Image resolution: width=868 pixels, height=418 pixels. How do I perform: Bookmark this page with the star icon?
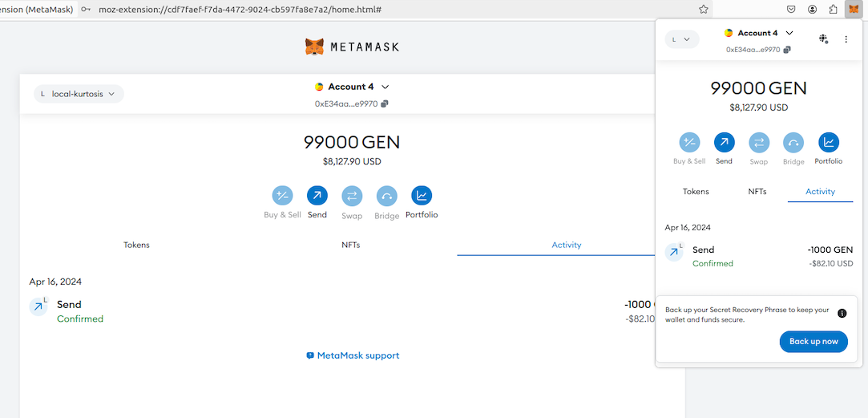(704, 9)
